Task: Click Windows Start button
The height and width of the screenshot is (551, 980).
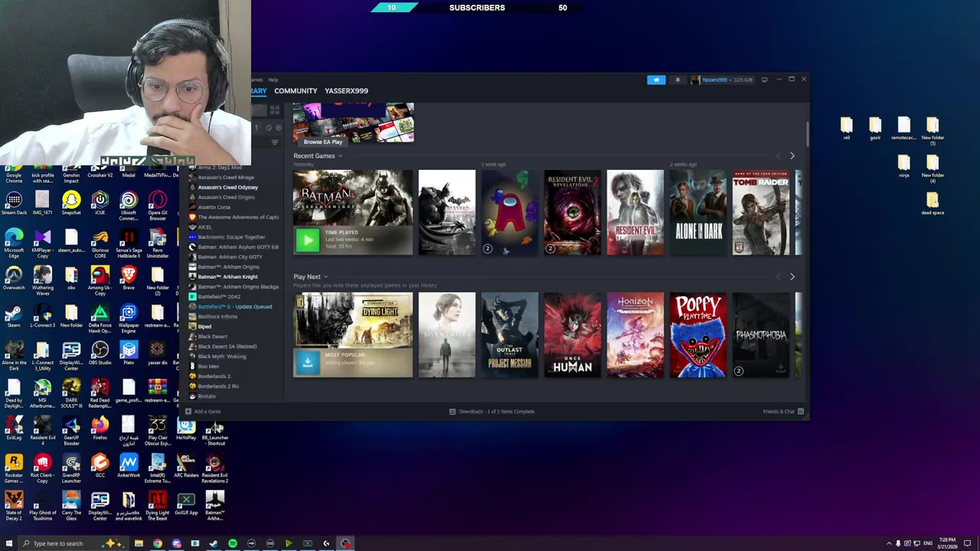Action: [x=9, y=543]
